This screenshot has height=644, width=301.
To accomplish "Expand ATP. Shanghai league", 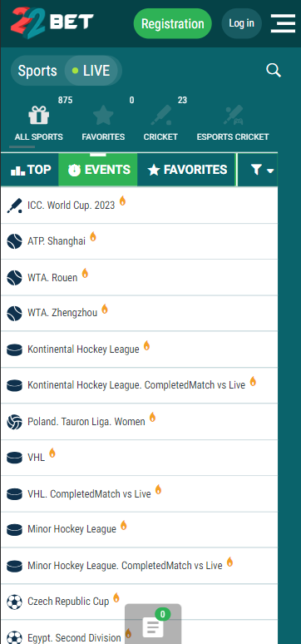I will 139,241.
